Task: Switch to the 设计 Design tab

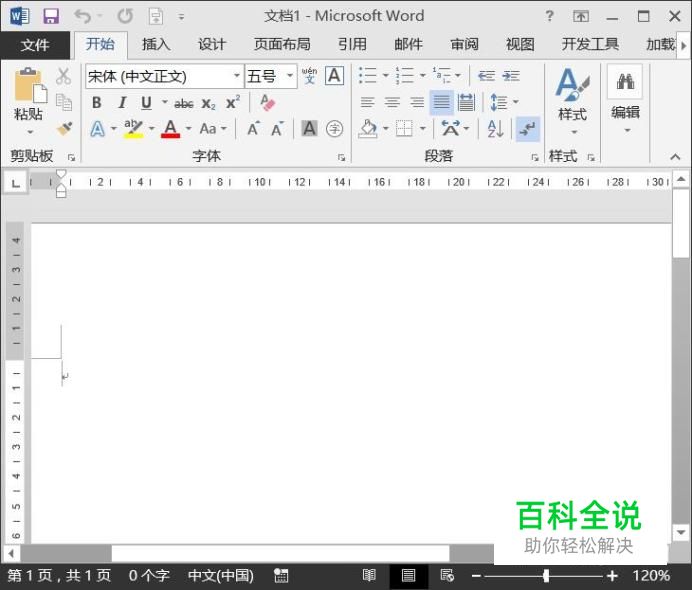Action: point(212,45)
